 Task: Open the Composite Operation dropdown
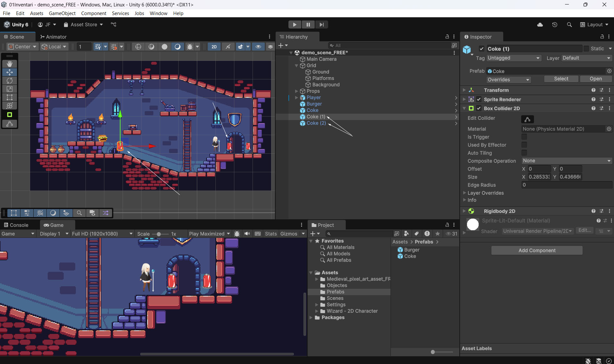(566, 161)
